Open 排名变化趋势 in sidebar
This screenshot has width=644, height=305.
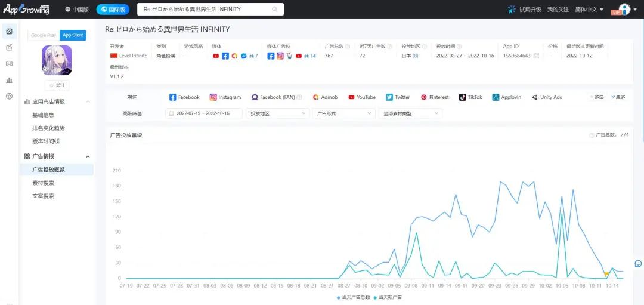[48, 128]
